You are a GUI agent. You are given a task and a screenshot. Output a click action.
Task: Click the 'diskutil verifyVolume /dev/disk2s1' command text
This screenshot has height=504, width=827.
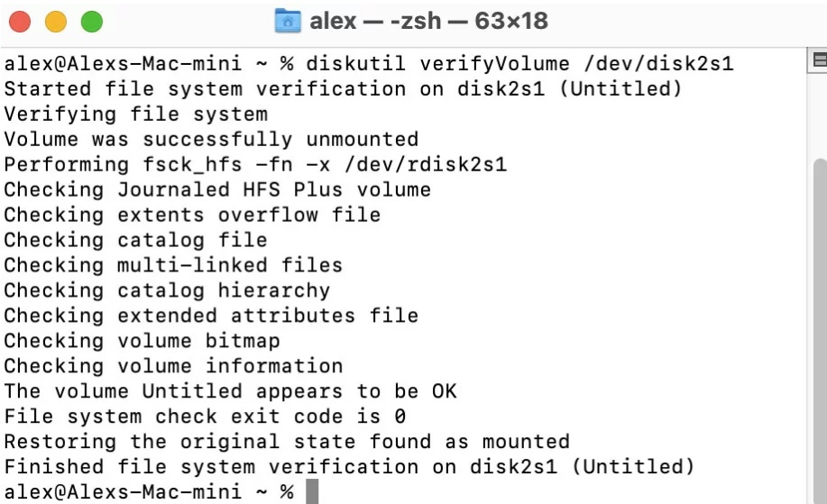point(519,64)
